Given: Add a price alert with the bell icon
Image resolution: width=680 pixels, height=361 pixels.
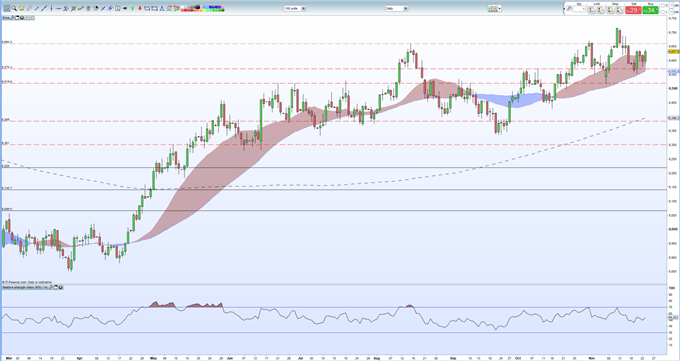Looking at the screenshot, I should click(22, 9).
